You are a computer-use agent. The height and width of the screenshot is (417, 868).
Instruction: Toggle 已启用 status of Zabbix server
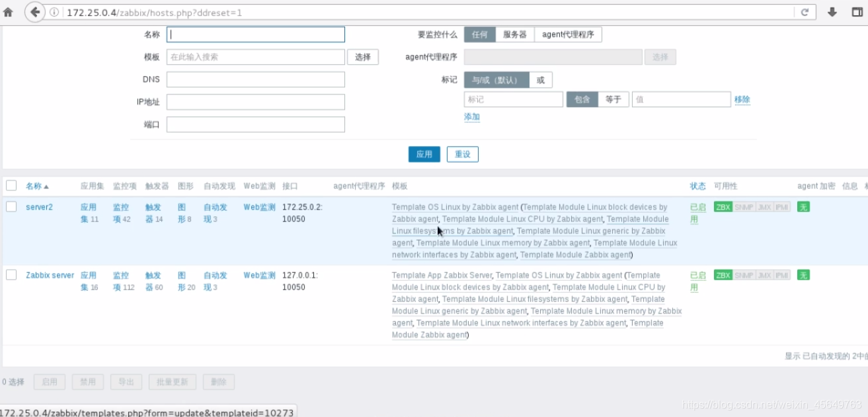(x=698, y=281)
